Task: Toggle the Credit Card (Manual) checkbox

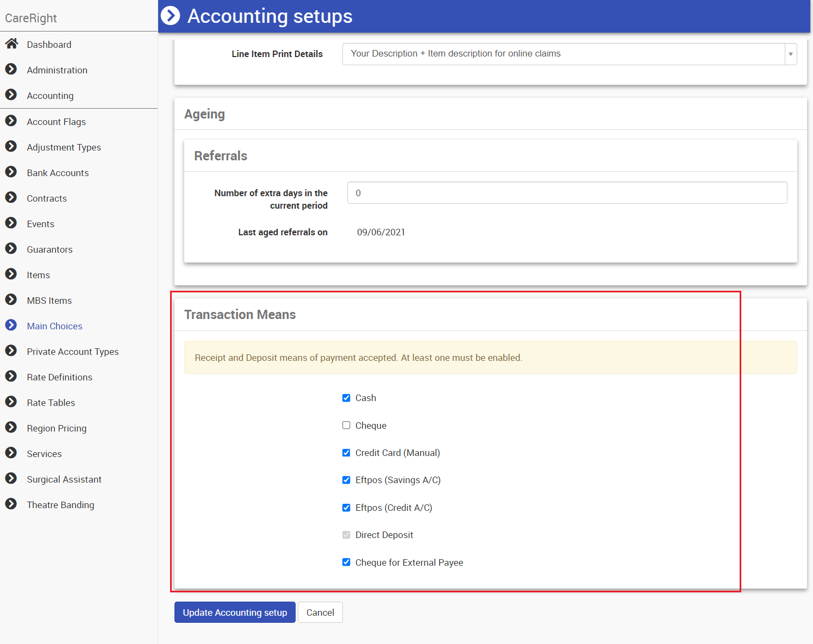Action: click(346, 453)
